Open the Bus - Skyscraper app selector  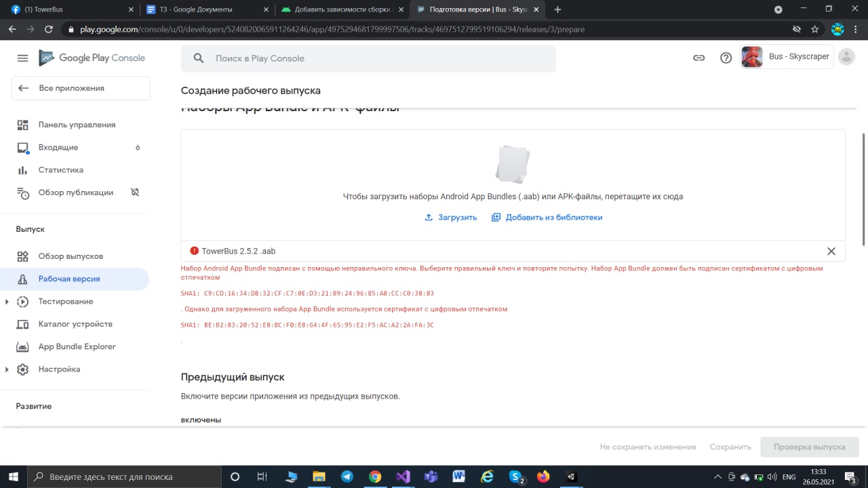coord(787,57)
